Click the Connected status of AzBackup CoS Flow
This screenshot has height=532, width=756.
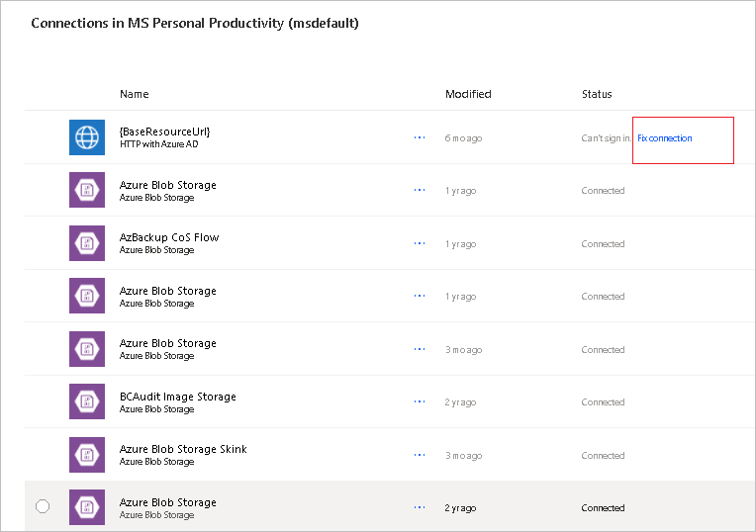click(603, 244)
